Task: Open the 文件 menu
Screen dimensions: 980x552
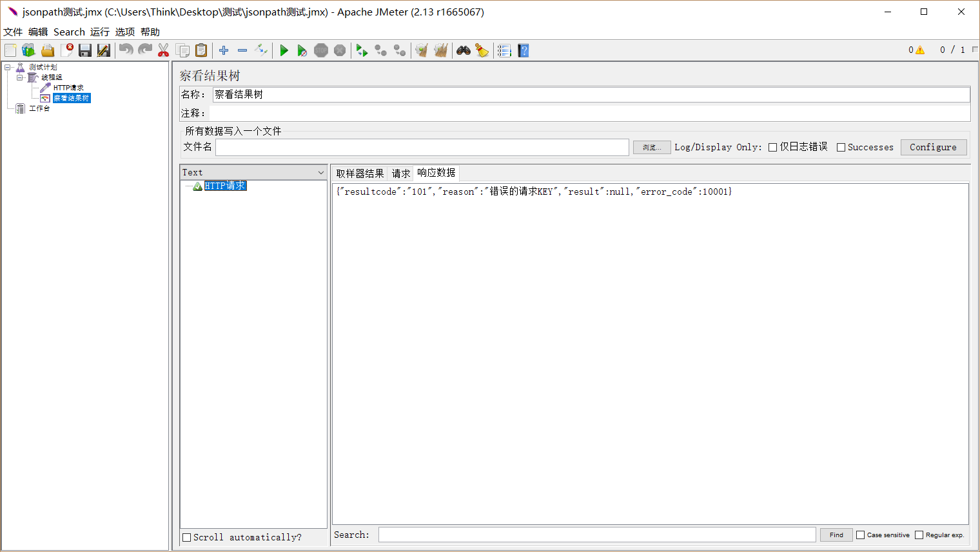Action: tap(13, 32)
